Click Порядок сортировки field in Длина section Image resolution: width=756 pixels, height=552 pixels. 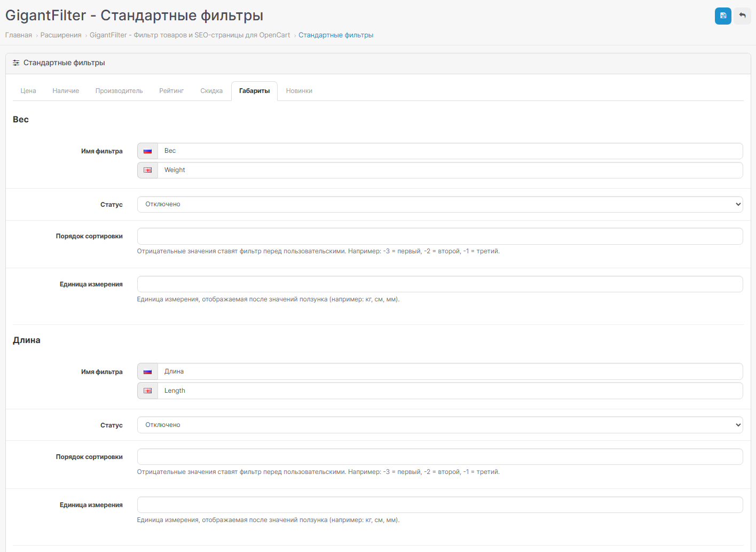(x=440, y=457)
